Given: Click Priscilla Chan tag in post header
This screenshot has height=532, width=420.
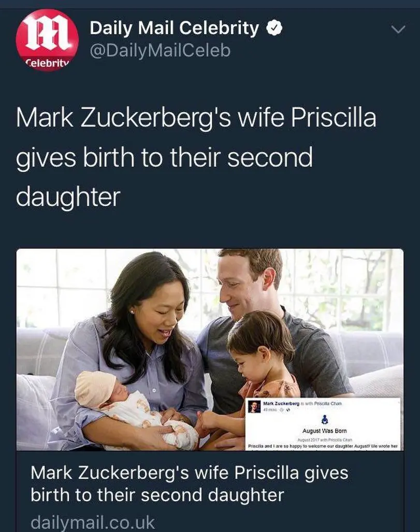Looking at the screenshot, I should pyautogui.click(x=328, y=404).
